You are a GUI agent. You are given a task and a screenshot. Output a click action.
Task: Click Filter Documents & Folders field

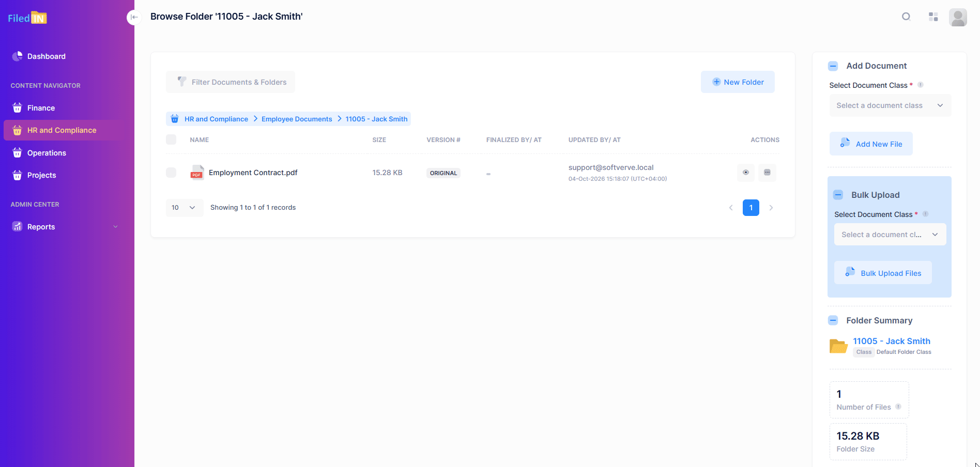[231, 82]
